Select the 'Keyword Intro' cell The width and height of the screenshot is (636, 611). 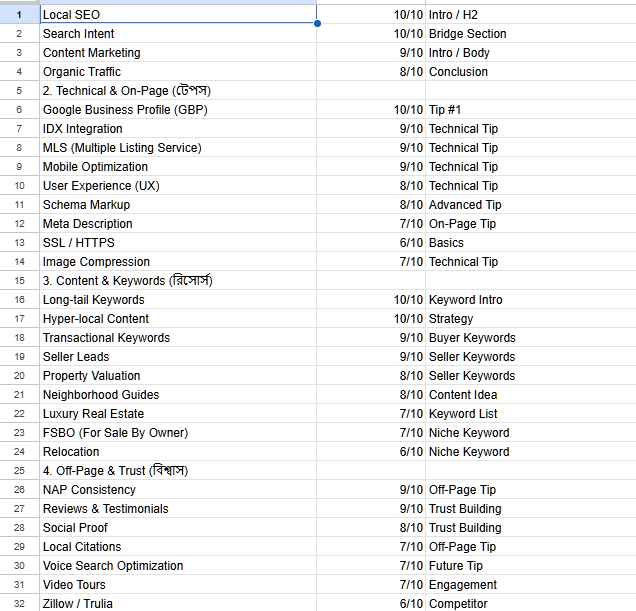click(x=531, y=300)
